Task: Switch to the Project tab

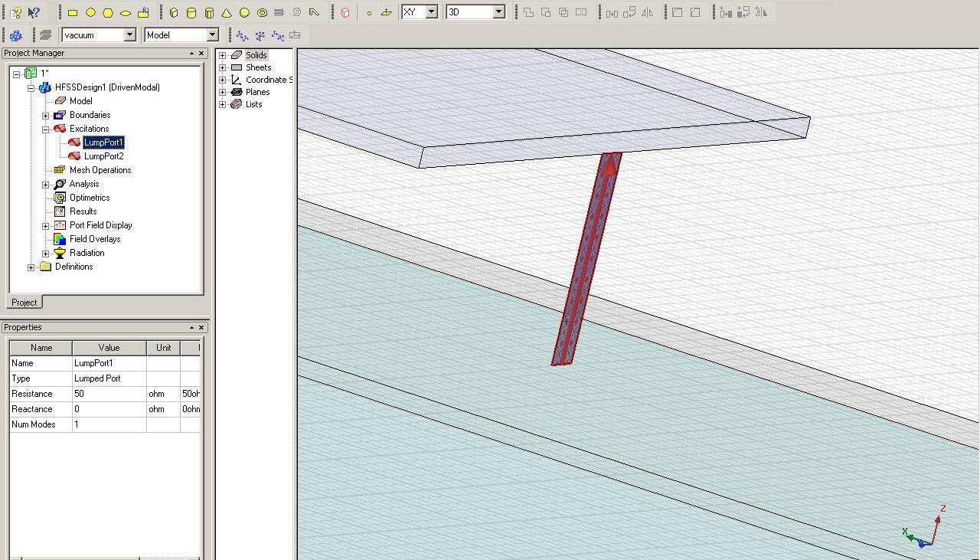Action: 24,303
